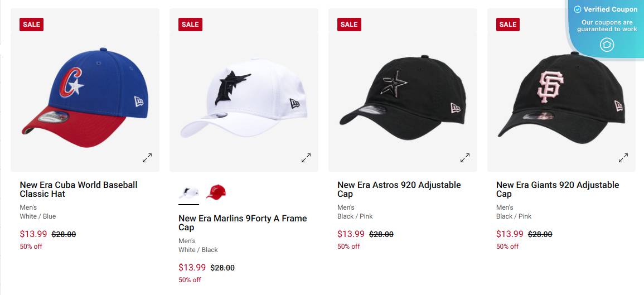The image size is (644, 295).
Task: Click the coupon badge hexagon icon
Action: 607,45
